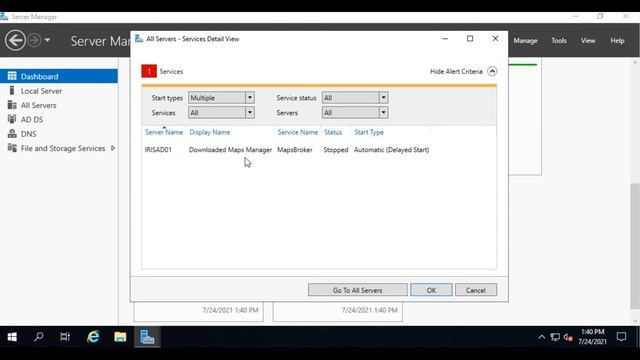Screen dimensions: 640x360
Task: Open the Tools menu
Action: (559, 40)
